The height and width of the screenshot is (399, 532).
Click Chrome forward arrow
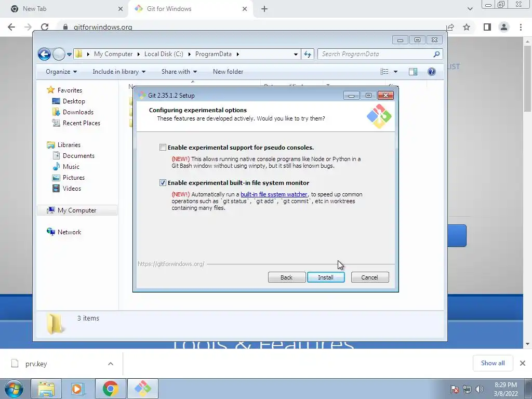coord(28,27)
